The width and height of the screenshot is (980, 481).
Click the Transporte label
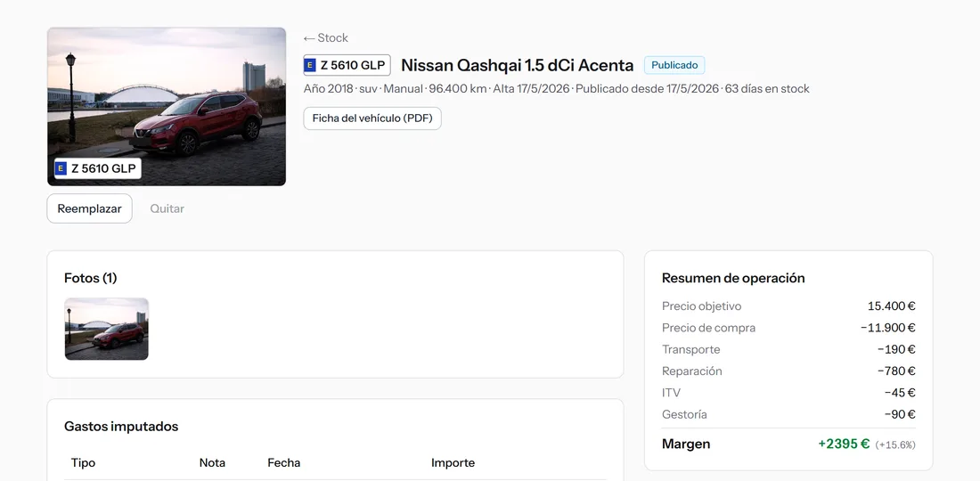tap(691, 349)
